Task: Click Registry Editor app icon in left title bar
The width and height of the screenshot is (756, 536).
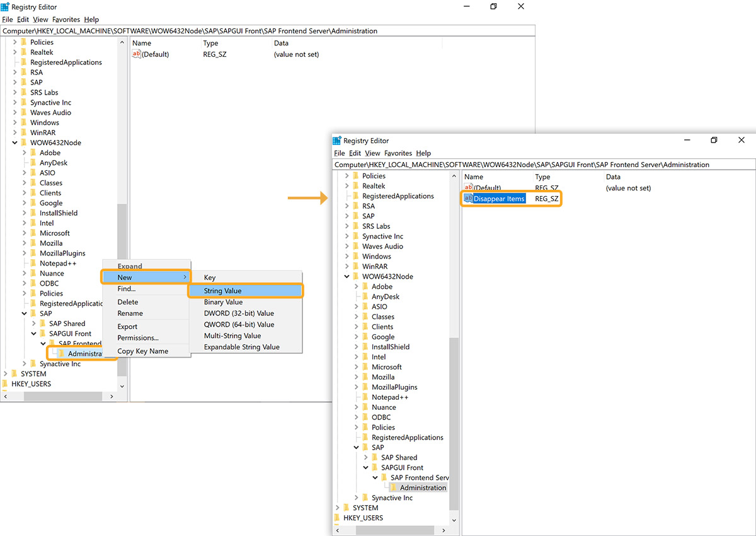Action: [x=5, y=7]
